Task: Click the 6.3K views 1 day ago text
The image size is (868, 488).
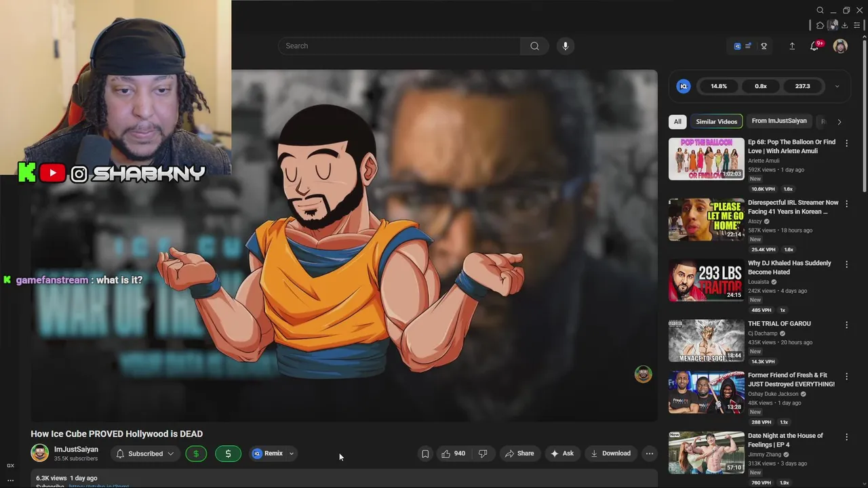Action: (66, 478)
